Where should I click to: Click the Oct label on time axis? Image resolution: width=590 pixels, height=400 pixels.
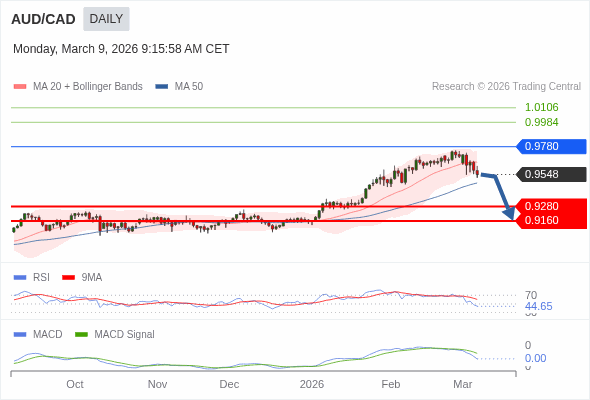(x=75, y=384)
